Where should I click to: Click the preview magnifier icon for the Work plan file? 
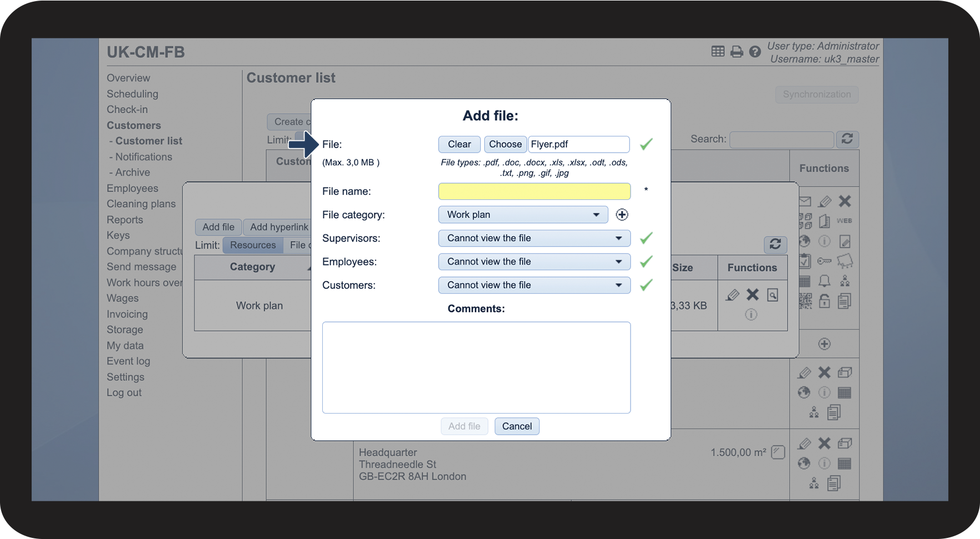tap(773, 295)
